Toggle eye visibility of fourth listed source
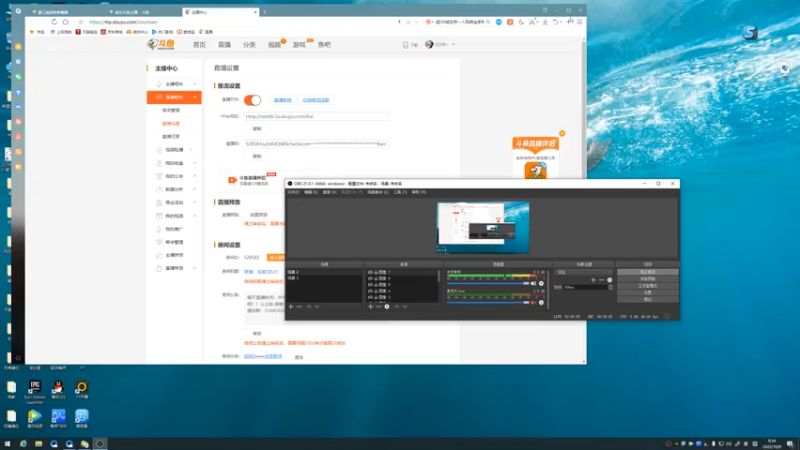800x450 pixels. [x=370, y=291]
